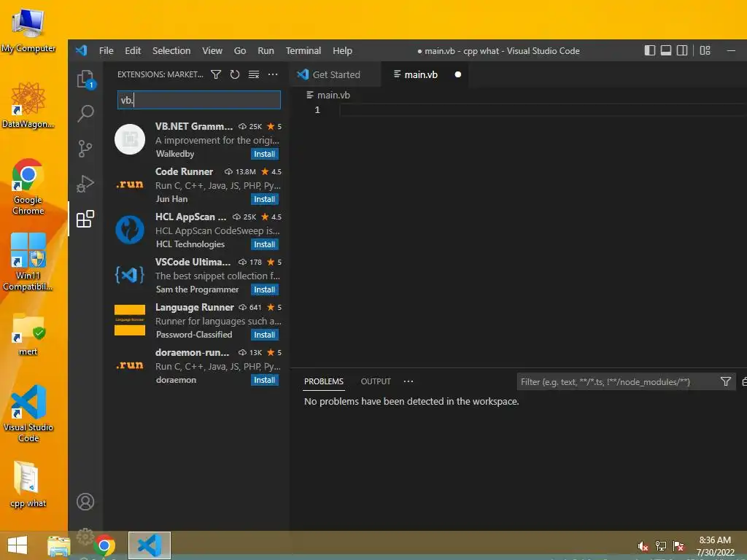Screen dimensions: 747x560
Task: Open the Windows Start button
Action: 18,545
